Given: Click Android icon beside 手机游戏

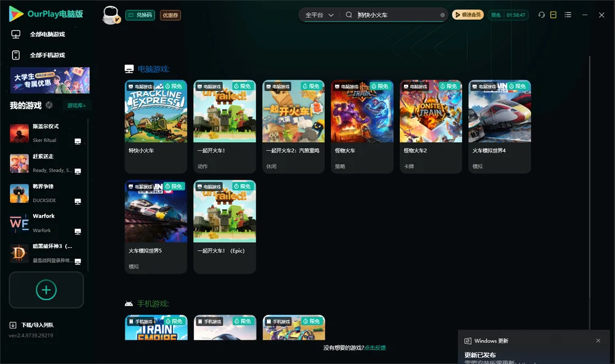Looking at the screenshot, I should point(129,304).
